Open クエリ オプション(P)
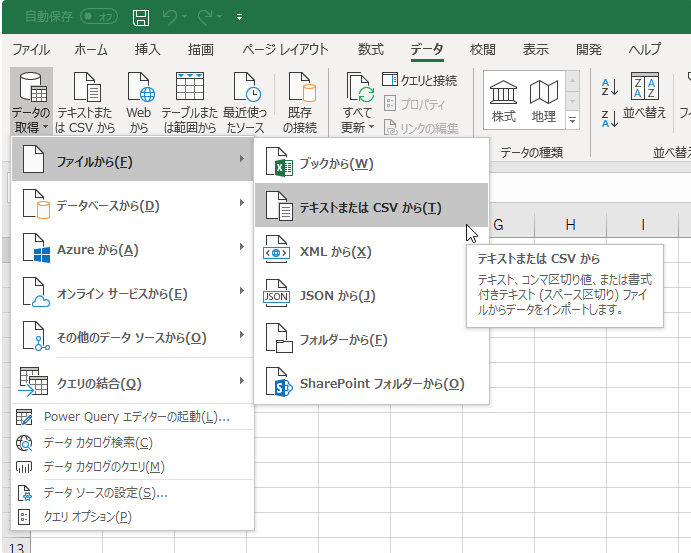Viewport: 691px width, 553px height. pos(133,517)
